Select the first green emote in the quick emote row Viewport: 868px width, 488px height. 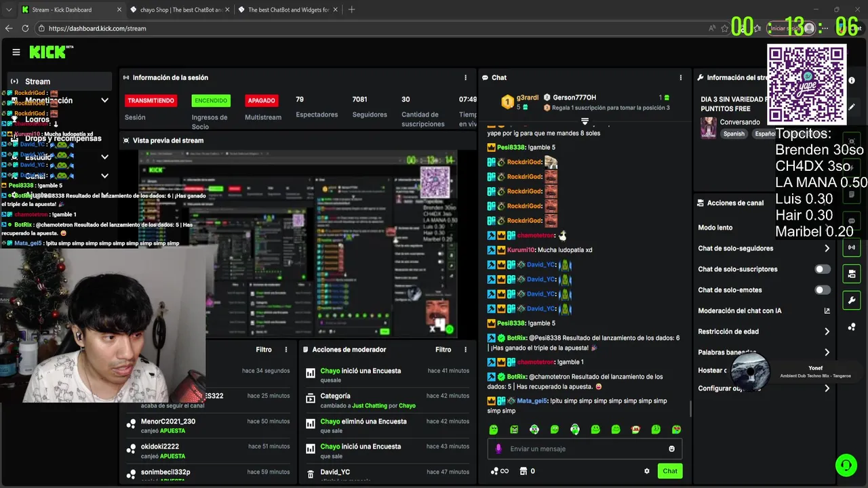494,430
